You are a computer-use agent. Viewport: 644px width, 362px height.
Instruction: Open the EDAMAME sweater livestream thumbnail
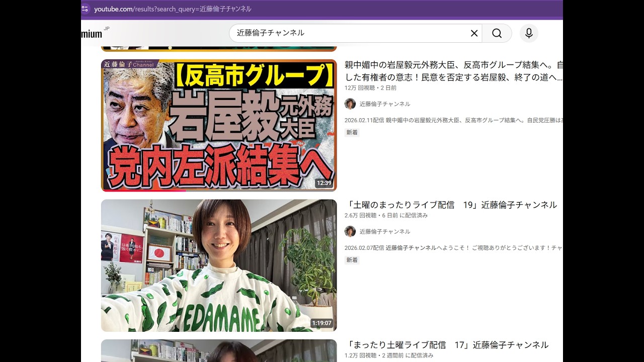coord(219,265)
